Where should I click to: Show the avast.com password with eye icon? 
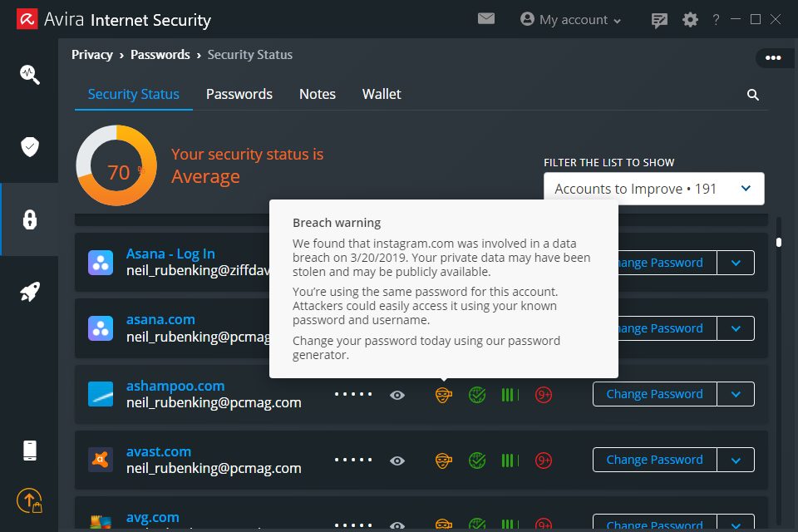[397, 461]
